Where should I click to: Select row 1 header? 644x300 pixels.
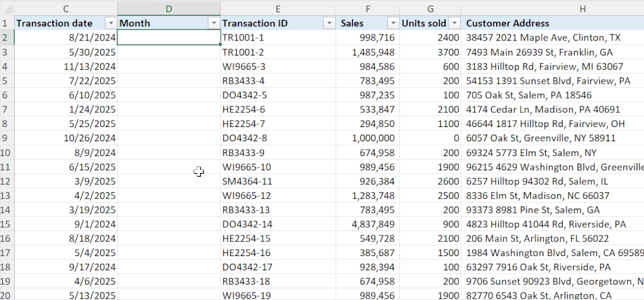coord(7,23)
